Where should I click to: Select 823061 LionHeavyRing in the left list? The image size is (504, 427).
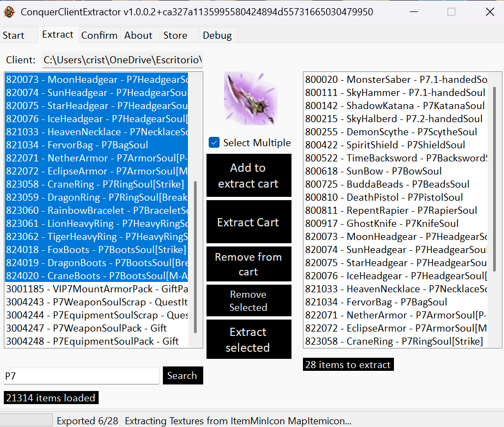pos(96,224)
